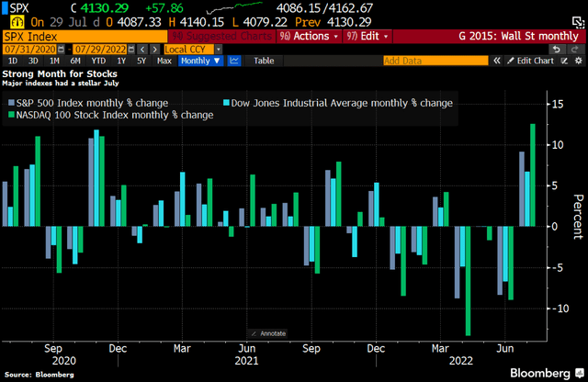Screen dimensions: 588x382
Task: Switch to Table view
Action: (264, 61)
